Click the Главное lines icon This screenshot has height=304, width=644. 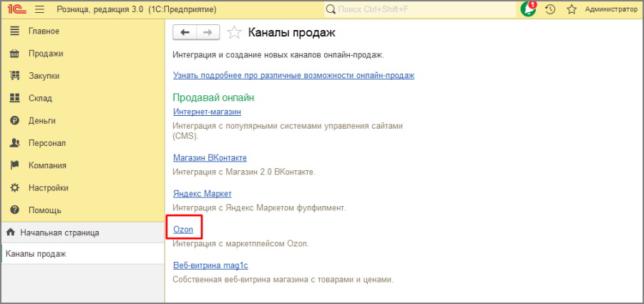15,31
